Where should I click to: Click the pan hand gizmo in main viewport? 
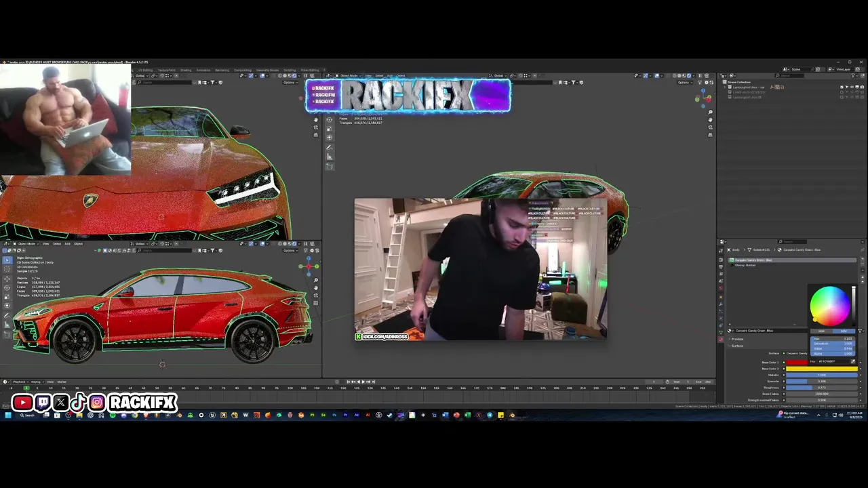click(x=710, y=119)
